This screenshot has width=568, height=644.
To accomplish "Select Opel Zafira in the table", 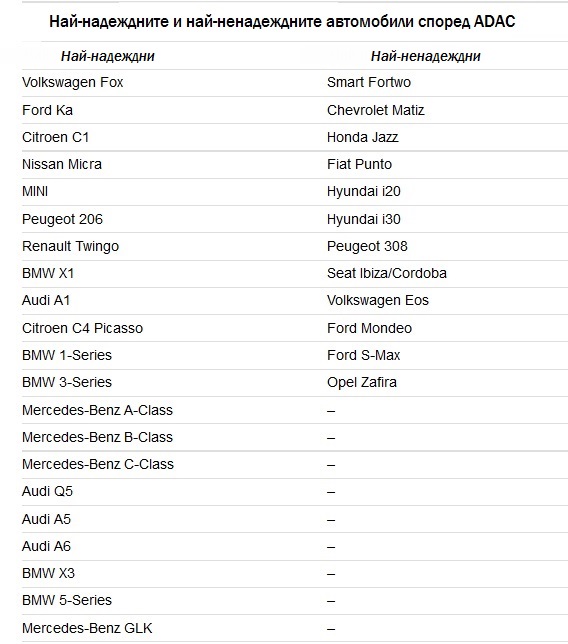I will (362, 383).
